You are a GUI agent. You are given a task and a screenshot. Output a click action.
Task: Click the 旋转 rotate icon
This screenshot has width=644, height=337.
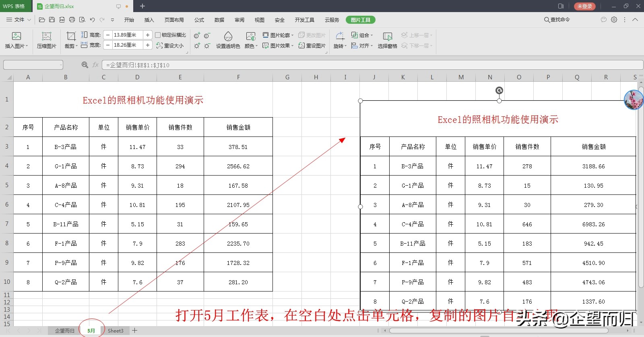point(339,36)
